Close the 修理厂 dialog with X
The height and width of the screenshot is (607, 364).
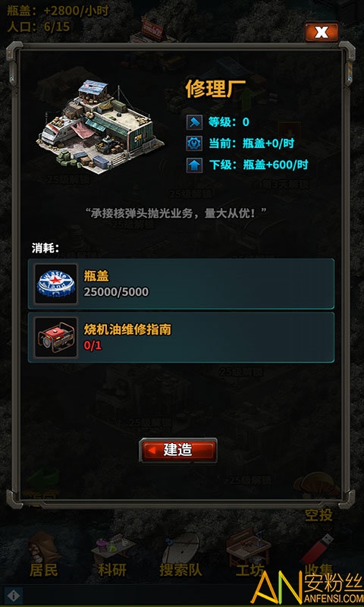[x=322, y=33]
